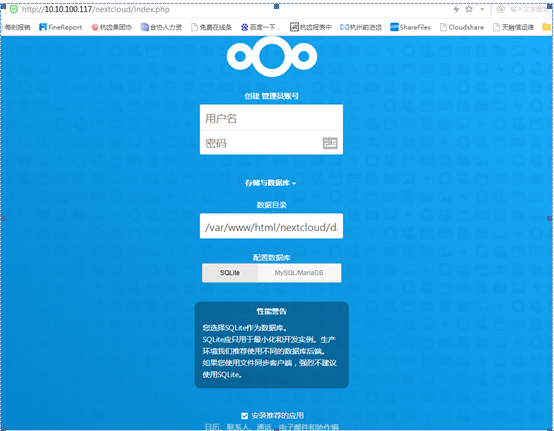Image resolution: width=554 pixels, height=431 pixels.
Task: Focus the browser search box at top right
Action: click(x=528, y=9)
